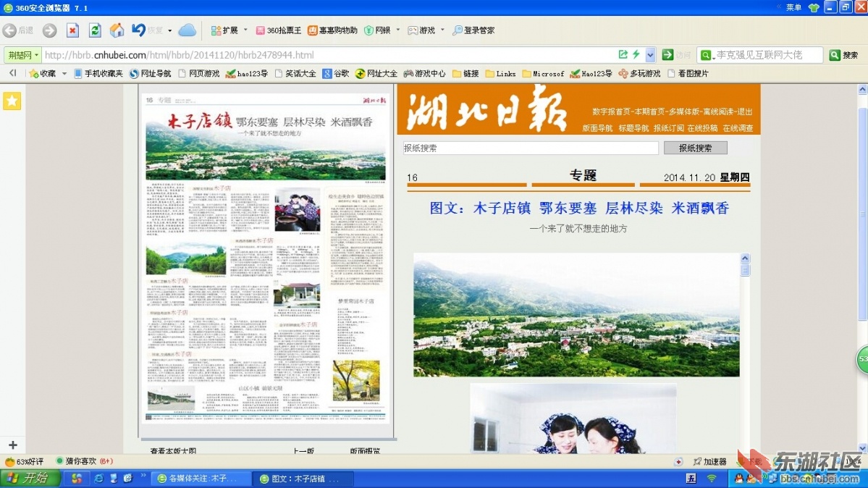
Task: Click the 报纸搜索 text input field
Action: tap(531, 148)
